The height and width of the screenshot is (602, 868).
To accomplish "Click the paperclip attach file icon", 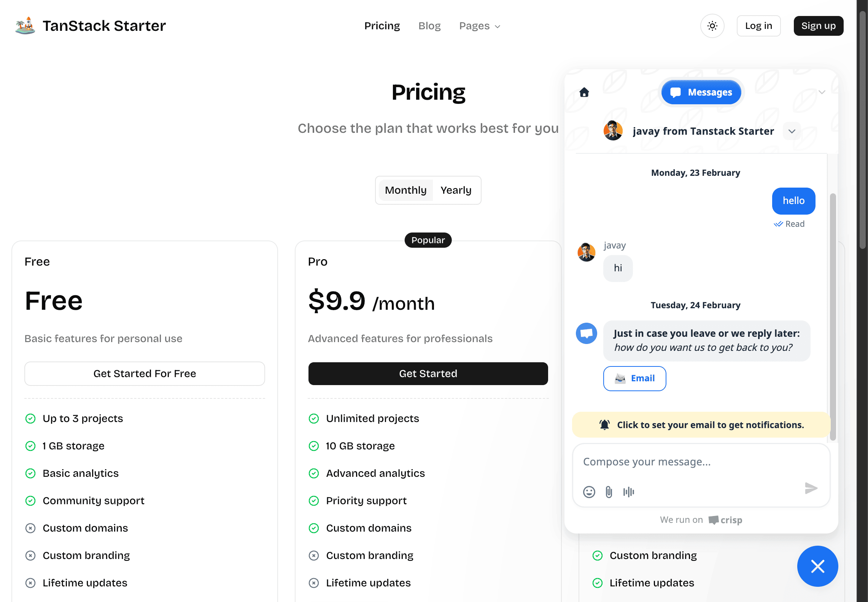I will click(x=609, y=492).
